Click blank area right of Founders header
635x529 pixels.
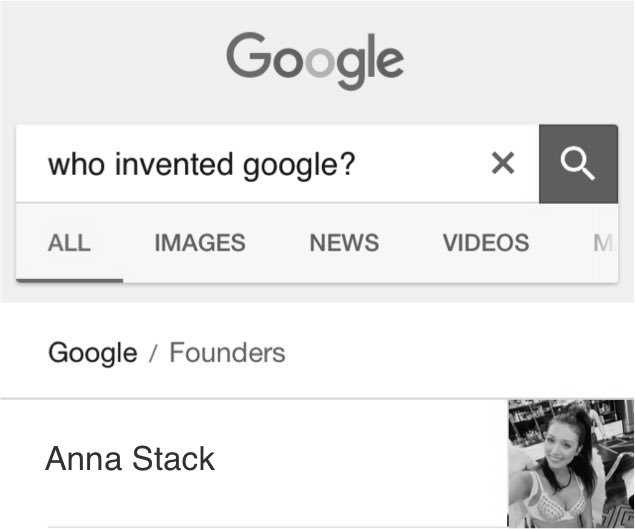tap(458, 352)
